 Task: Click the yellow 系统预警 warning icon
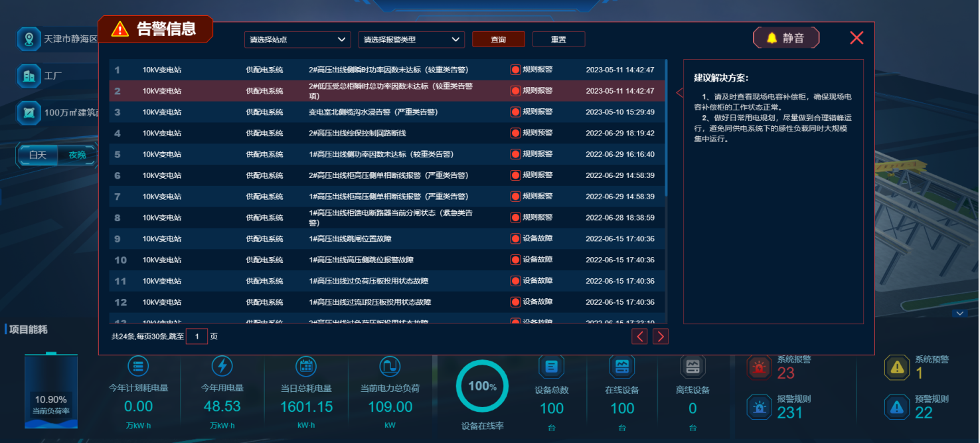897,367
